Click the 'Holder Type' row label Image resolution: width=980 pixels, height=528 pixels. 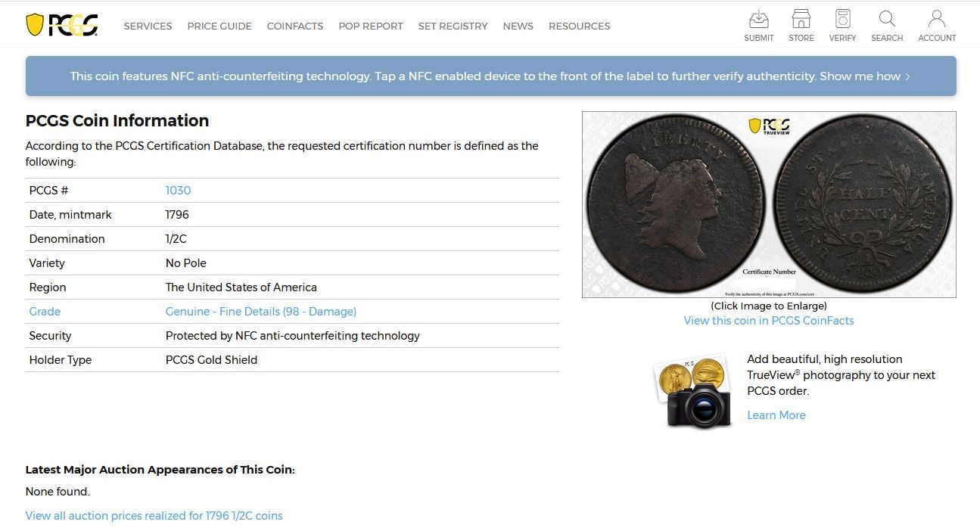61,360
